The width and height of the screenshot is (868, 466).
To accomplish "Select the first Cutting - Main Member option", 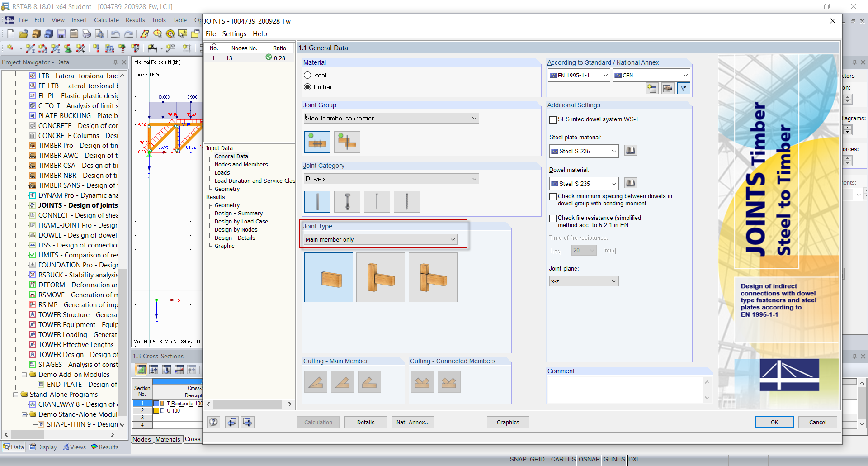I will coord(316,382).
